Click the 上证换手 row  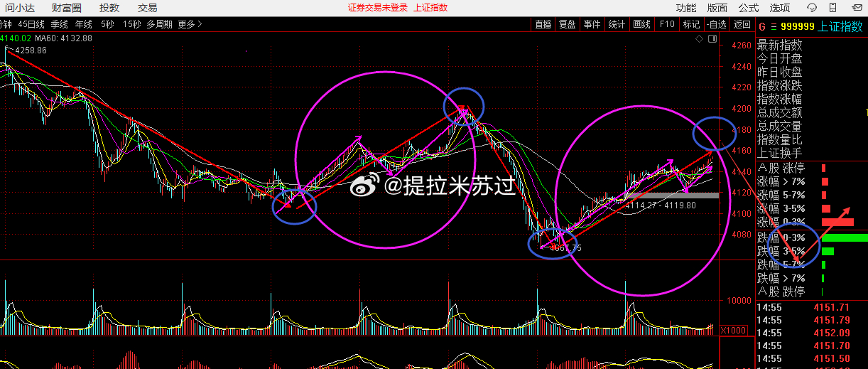(x=780, y=153)
